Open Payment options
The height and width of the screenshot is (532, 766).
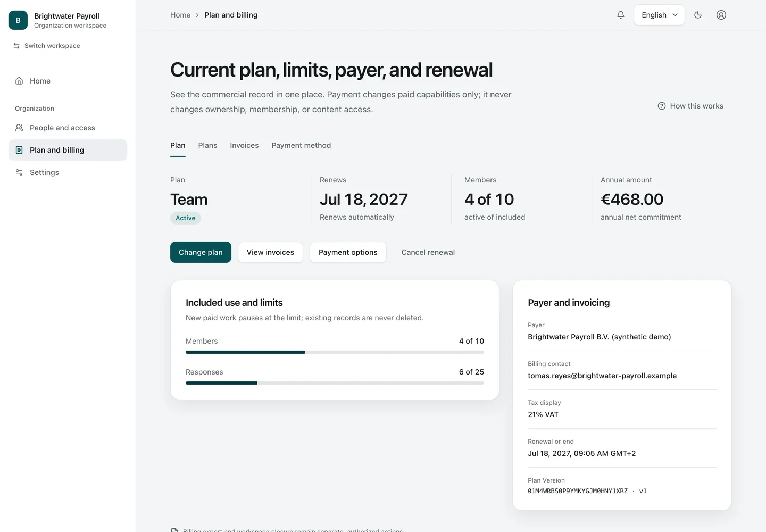point(348,252)
